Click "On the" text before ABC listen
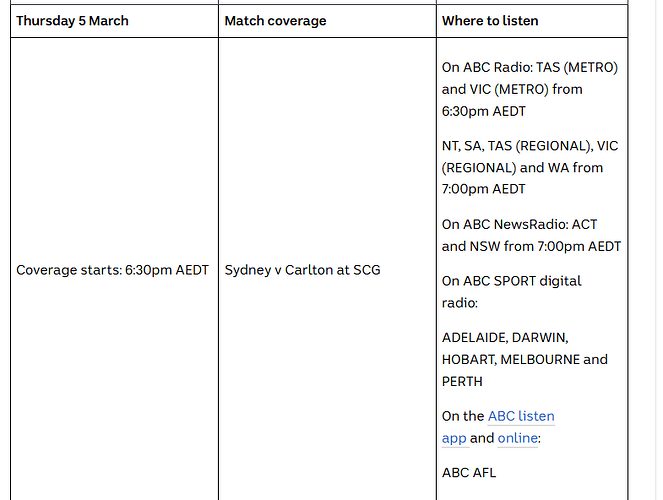 click(x=463, y=416)
